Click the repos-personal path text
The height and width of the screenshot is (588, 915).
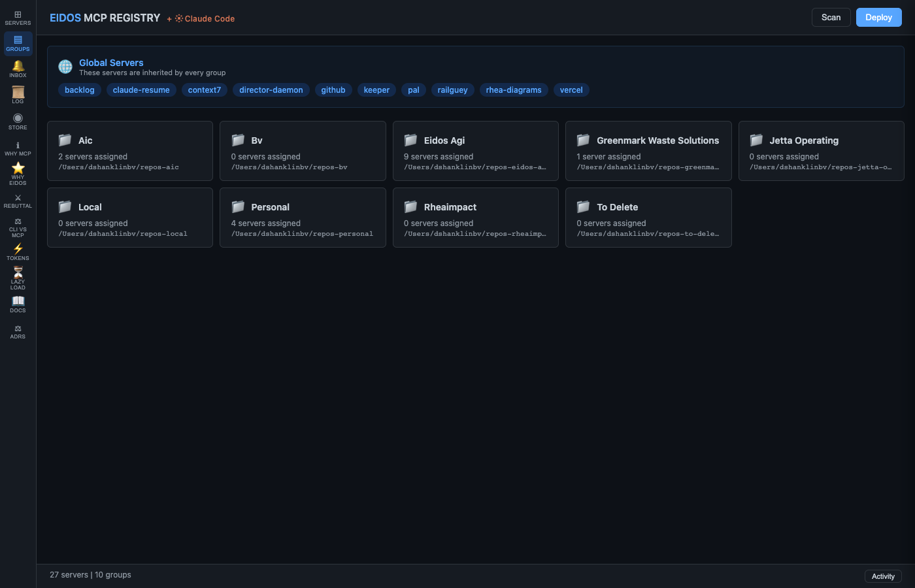(302, 234)
